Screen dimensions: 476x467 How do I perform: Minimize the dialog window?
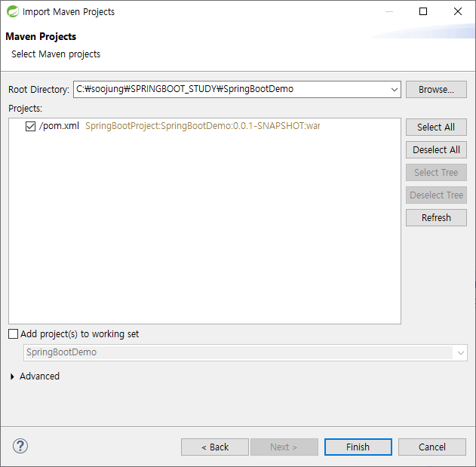coord(389,11)
